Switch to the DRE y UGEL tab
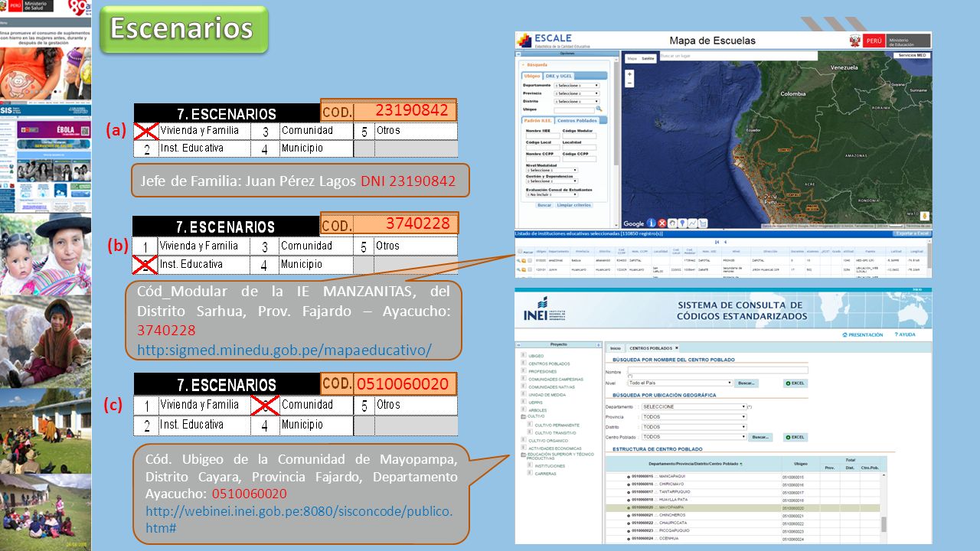Screen dimensions: 980x551 (559, 76)
